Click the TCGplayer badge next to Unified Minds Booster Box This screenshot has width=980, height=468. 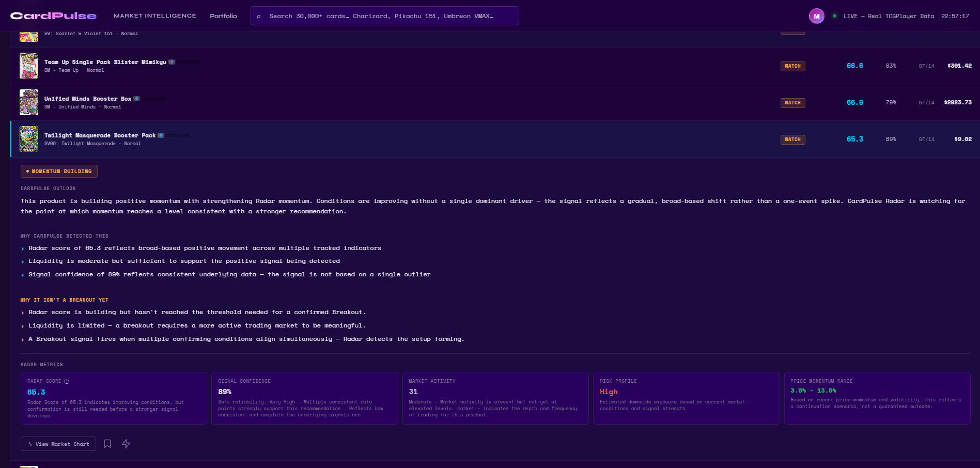(x=149, y=99)
